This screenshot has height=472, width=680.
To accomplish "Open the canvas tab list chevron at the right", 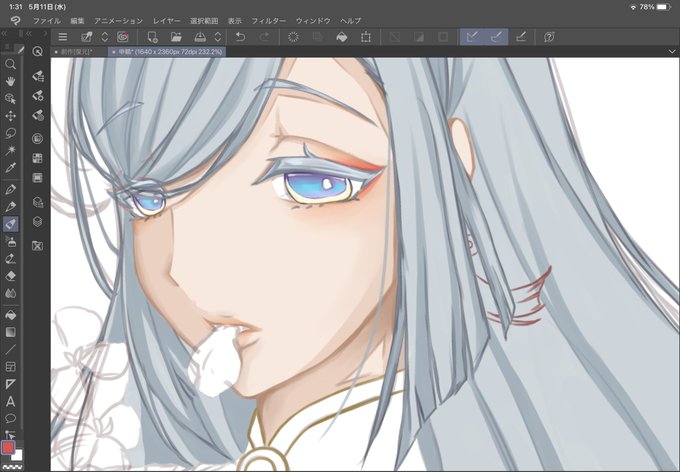I will tap(672, 51).
